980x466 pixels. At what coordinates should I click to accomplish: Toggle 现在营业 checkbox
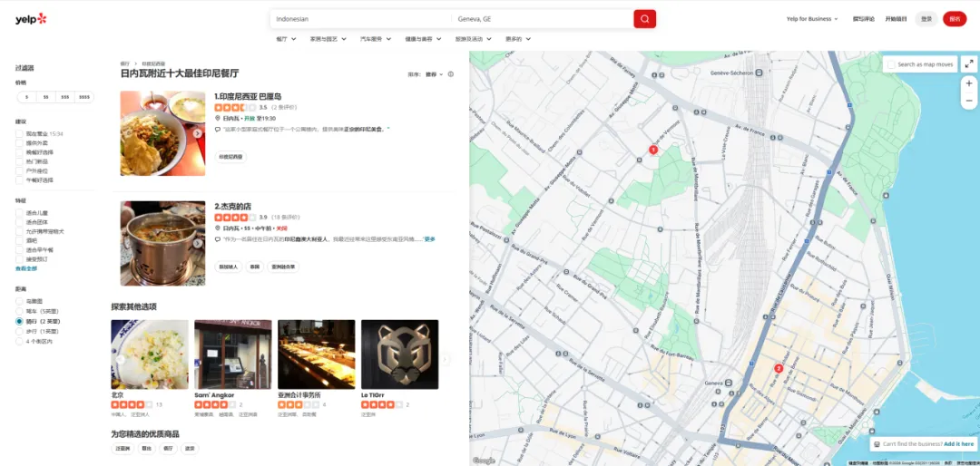click(x=19, y=133)
